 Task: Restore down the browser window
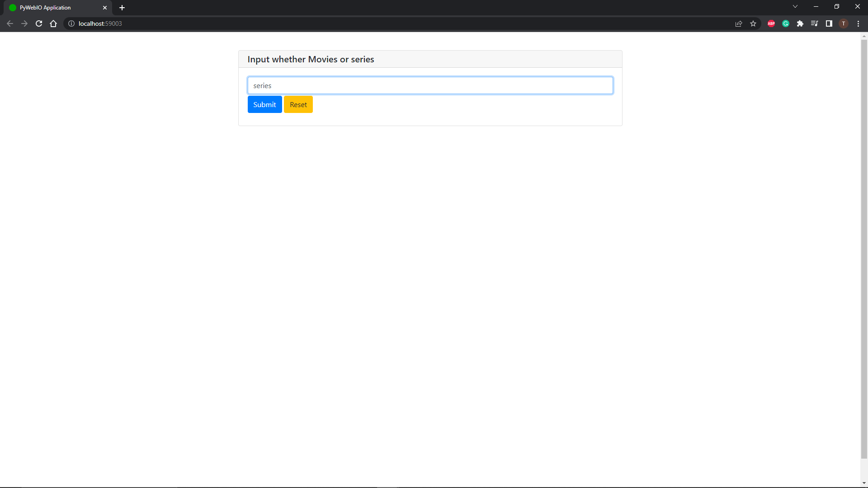pos(837,6)
